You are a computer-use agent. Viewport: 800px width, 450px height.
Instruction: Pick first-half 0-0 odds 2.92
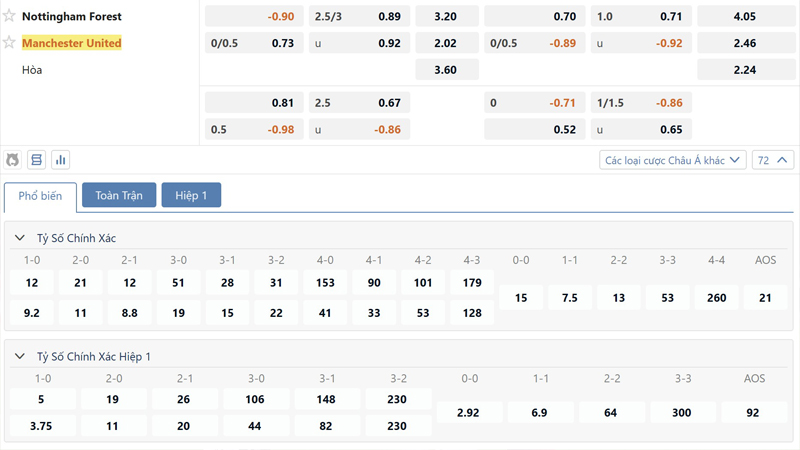(x=469, y=412)
